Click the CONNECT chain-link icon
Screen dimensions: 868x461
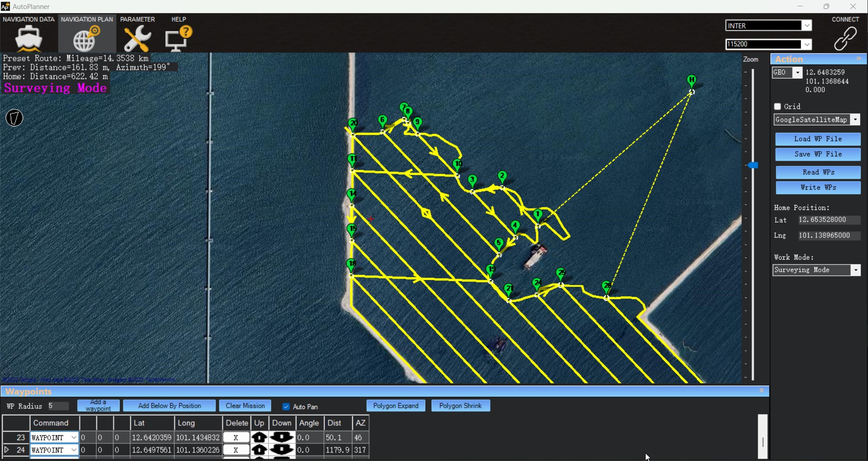pyautogui.click(x=846, y=38)
